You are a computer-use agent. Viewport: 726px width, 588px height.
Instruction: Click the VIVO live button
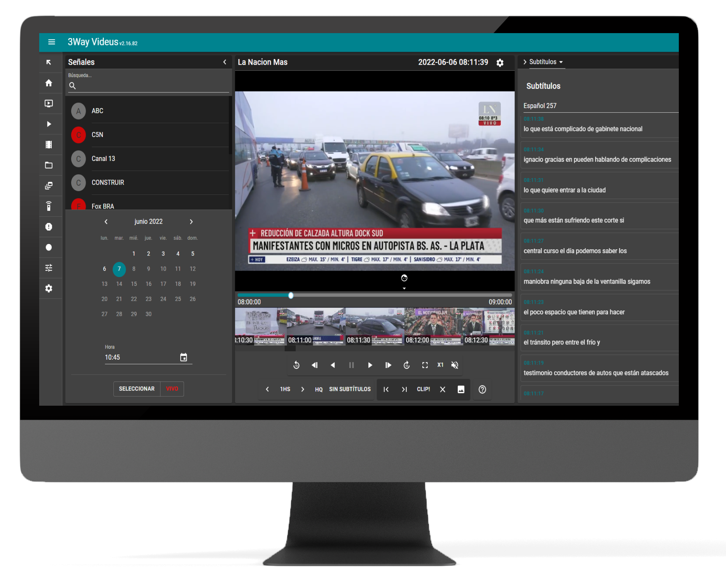(172, 389)
